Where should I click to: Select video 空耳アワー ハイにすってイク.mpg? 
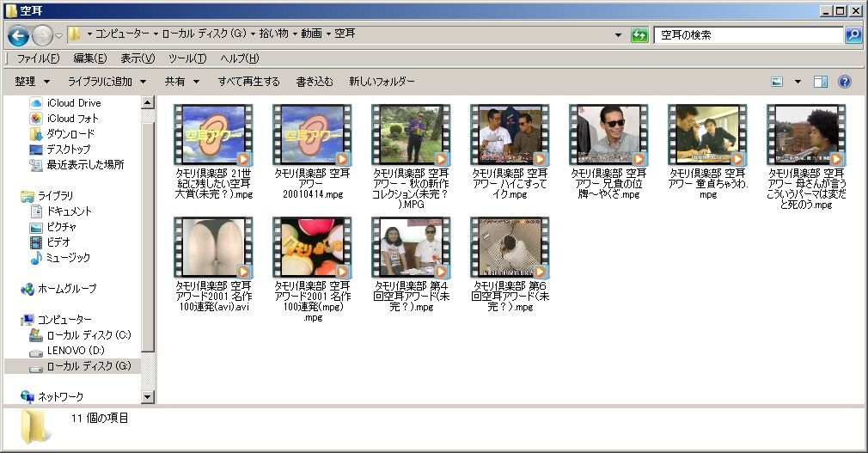[510, 152]
